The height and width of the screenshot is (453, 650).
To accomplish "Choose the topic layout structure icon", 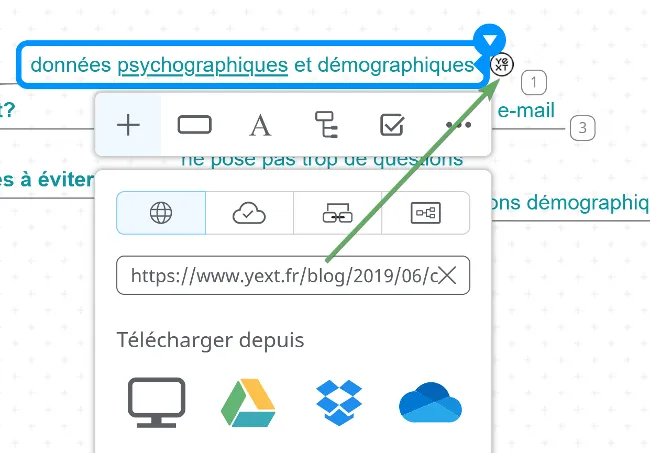I will 326,125.
